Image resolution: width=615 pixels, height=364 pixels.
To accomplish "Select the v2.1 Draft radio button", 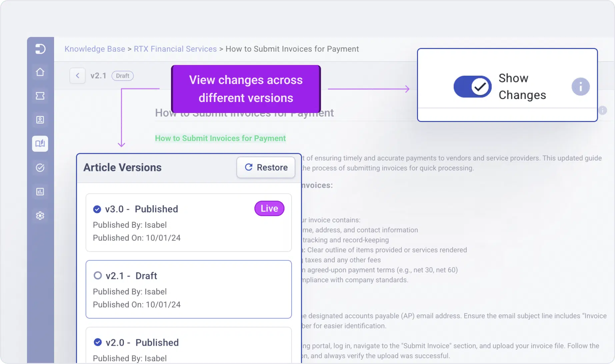I will click(x=98, y=276).
